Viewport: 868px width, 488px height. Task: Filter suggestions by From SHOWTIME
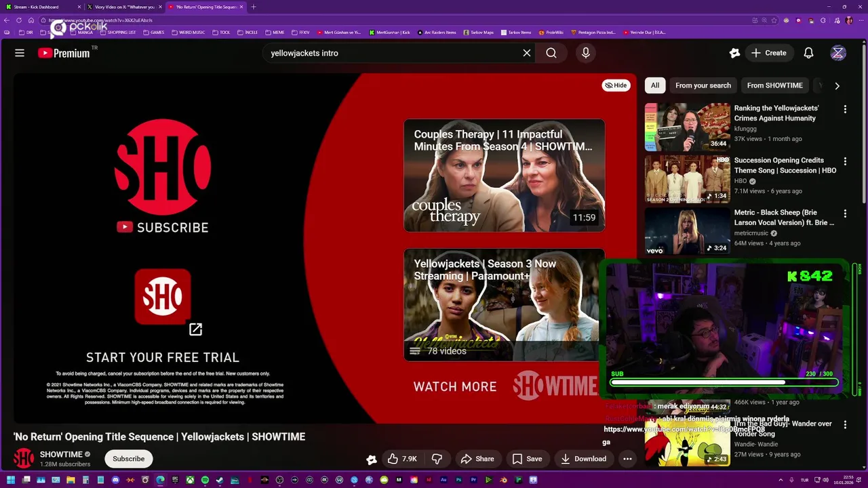coord(774,85)
